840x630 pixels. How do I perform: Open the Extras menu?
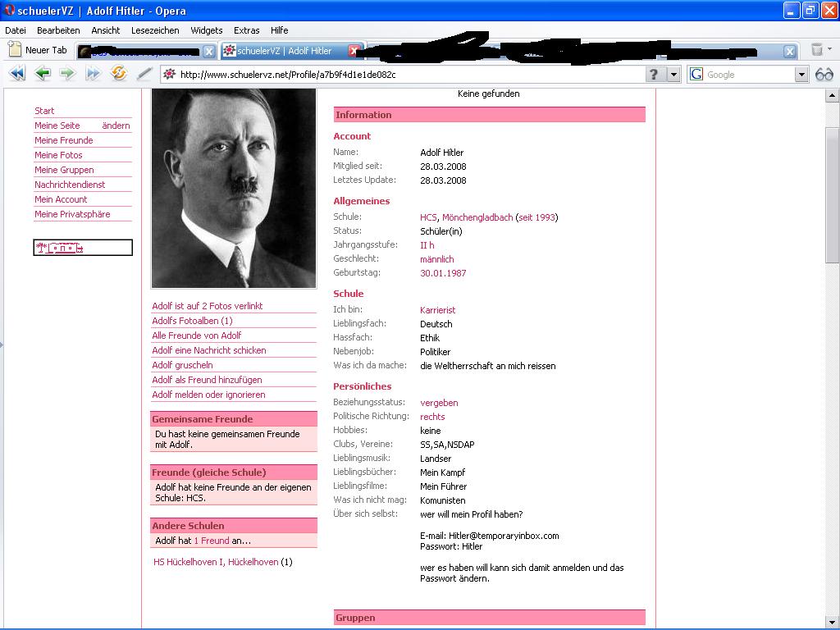click(x=247, y=30)
